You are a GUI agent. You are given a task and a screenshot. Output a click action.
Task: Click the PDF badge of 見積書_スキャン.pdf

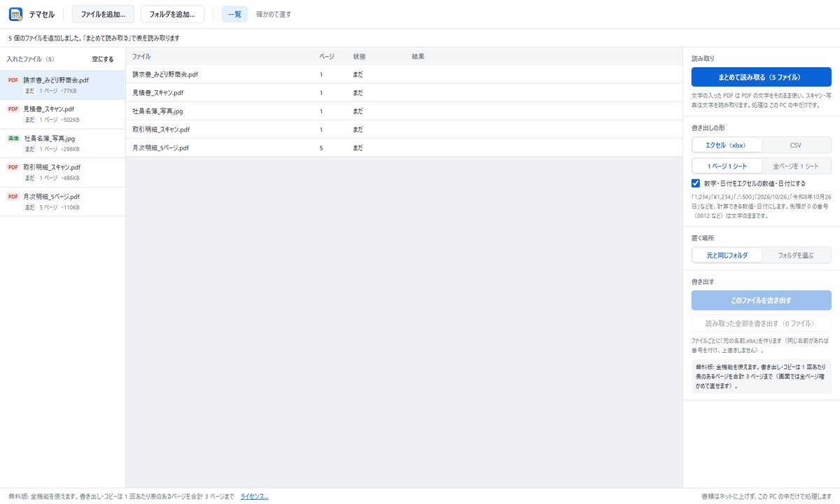click(13, 109)
